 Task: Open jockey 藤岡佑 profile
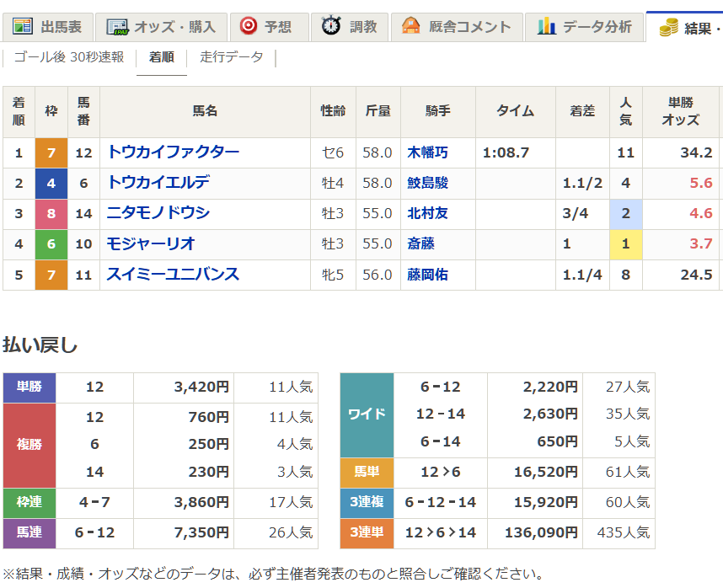[427, 275]
